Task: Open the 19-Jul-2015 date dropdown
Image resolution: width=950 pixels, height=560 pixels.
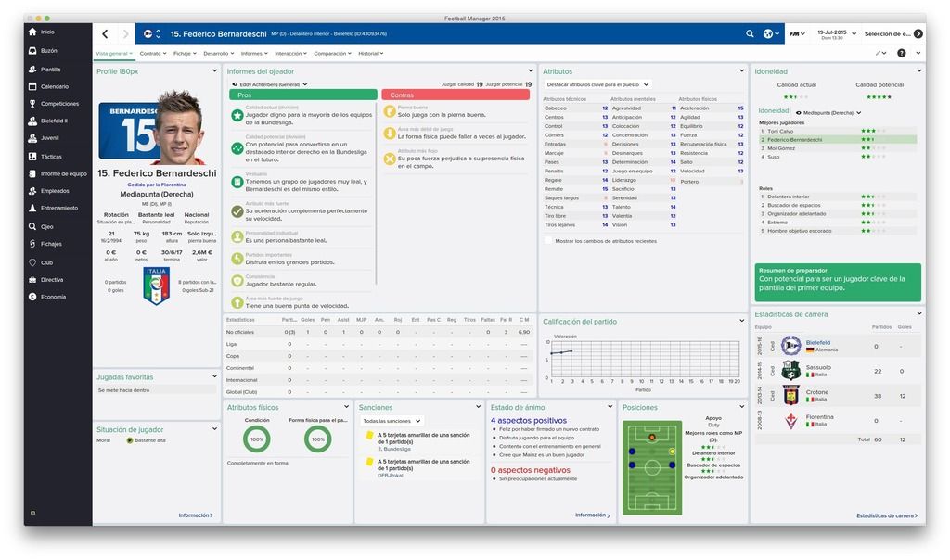Action: point(836,34)
